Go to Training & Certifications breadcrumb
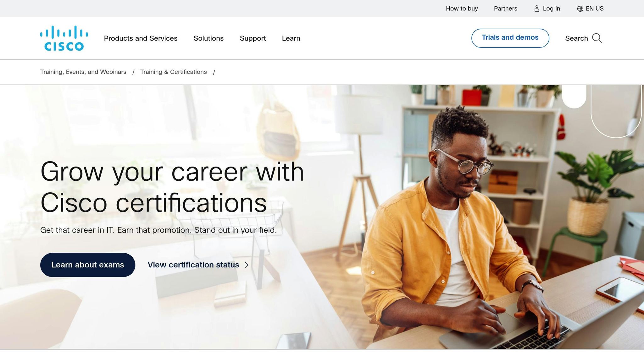This screenshot has width=644, height=362. pyautogui.click(x=174, y=72)
